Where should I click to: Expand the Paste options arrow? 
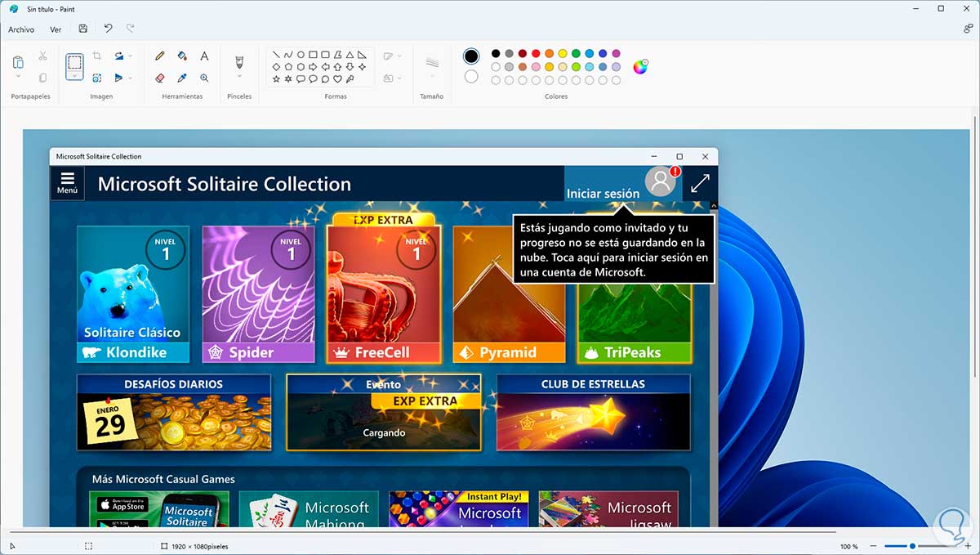click(x=18, y=75)
